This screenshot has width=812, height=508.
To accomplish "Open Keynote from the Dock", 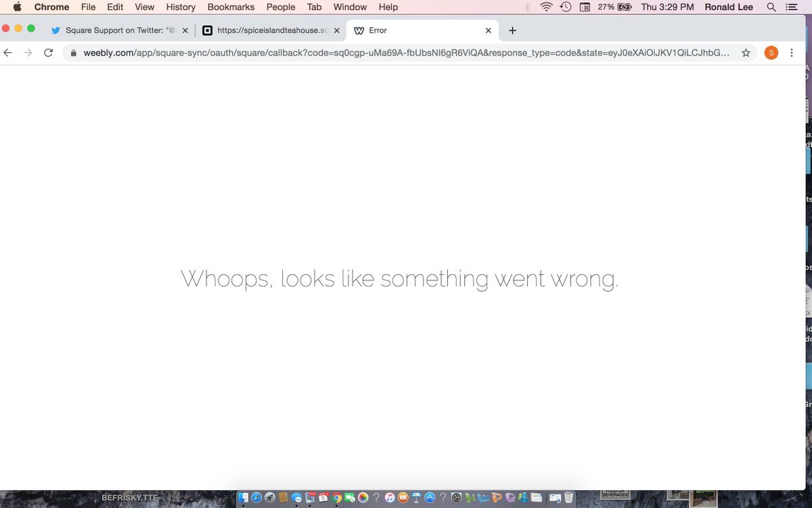I will 416,498.
